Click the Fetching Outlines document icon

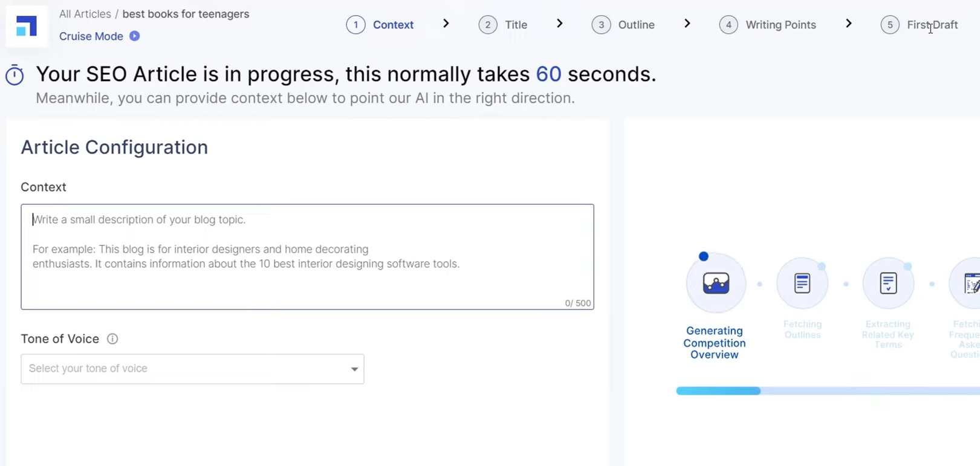(802, 282)
